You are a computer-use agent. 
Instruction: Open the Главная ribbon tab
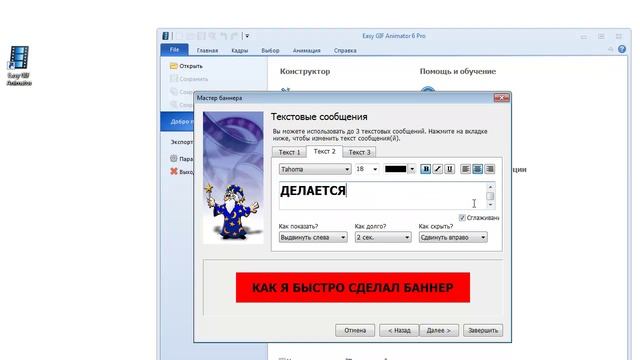(x=207, y=51)
